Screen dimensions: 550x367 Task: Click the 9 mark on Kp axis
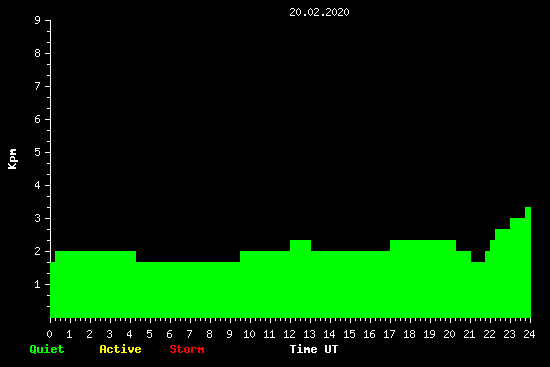[x=38, y=20]
